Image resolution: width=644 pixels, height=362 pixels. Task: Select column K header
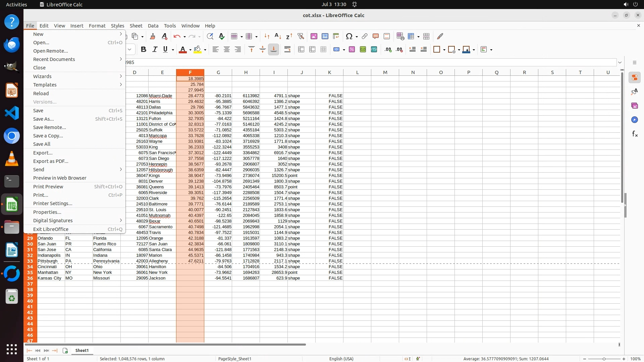(x=329, y=72)
